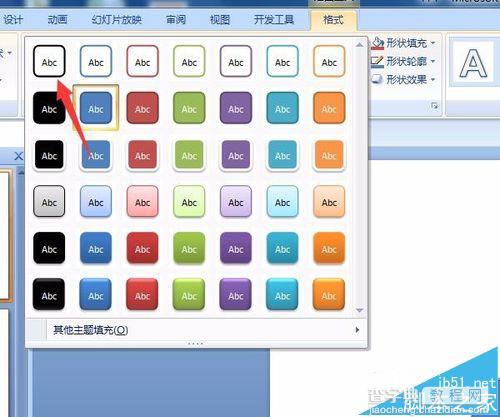
Task: Open the shape styles dialog launcher
Action: coord(434,106)
